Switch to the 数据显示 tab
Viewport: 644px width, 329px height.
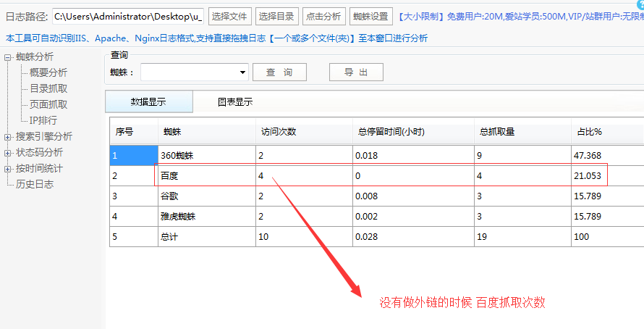coord(148,102)
